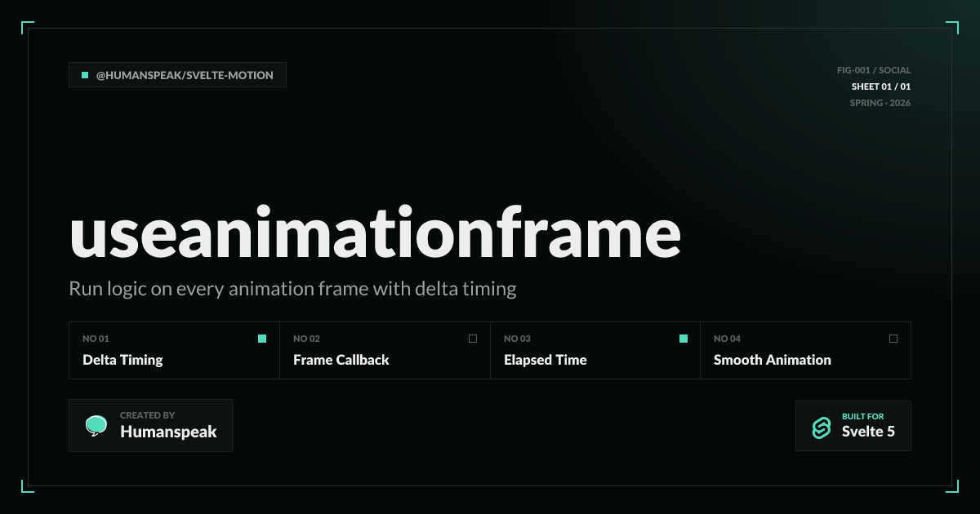Click the CREATED BY caption text
Screen dimensions: 980x514
tap(148, 415)
